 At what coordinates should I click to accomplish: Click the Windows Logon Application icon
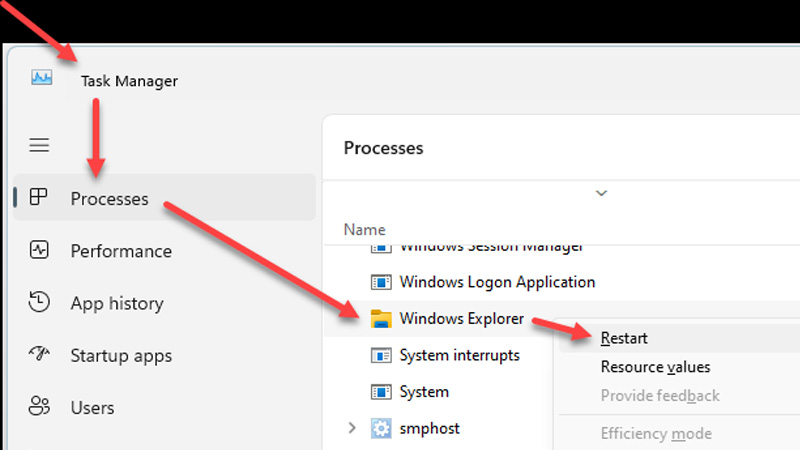coord(381,282)
